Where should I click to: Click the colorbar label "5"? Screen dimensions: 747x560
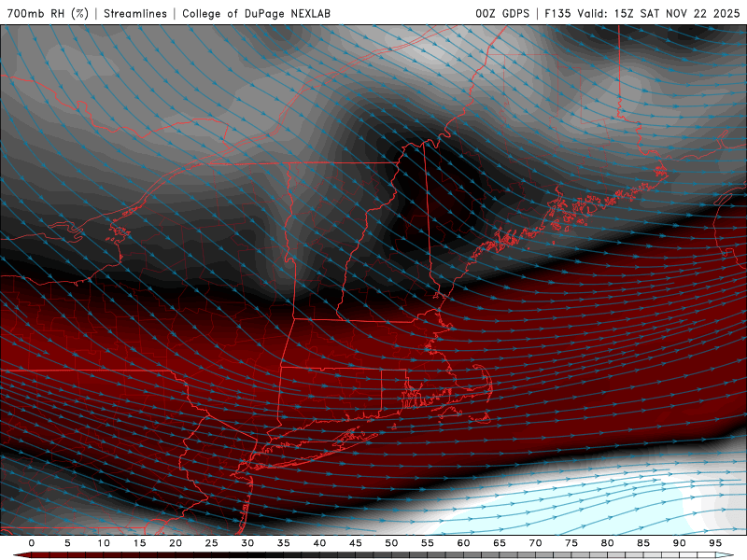pos(67,543)
